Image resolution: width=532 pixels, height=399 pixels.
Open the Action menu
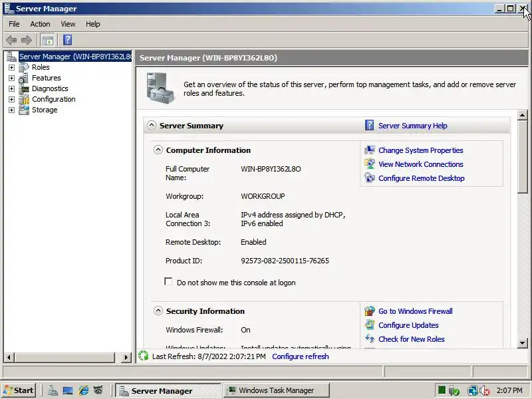pos(40,24)
